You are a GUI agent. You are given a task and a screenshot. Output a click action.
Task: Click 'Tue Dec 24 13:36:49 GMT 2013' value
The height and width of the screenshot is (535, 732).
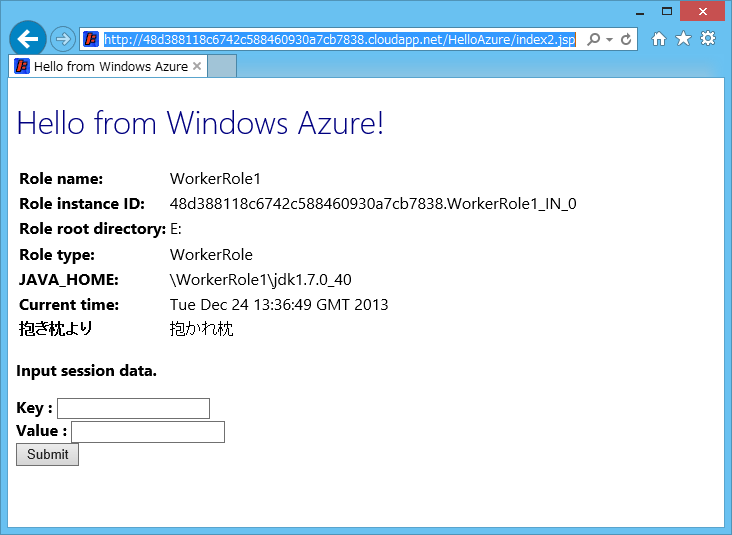click(x=279, y=305)
